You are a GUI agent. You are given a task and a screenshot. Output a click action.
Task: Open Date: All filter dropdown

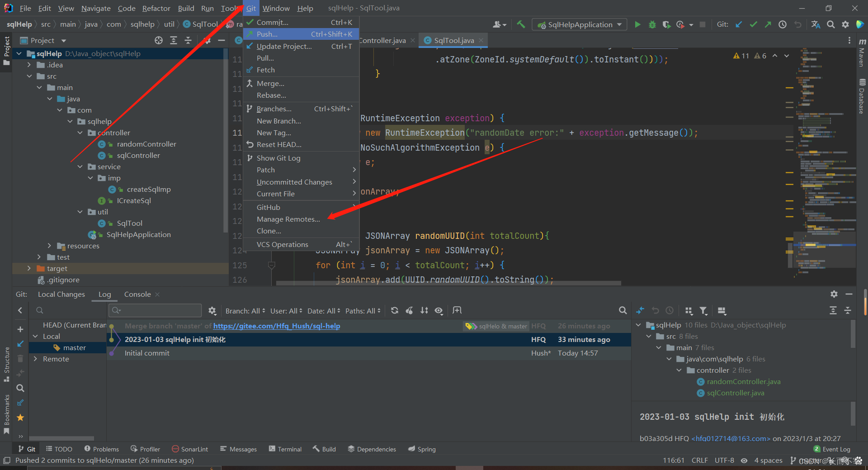[324, 311]
